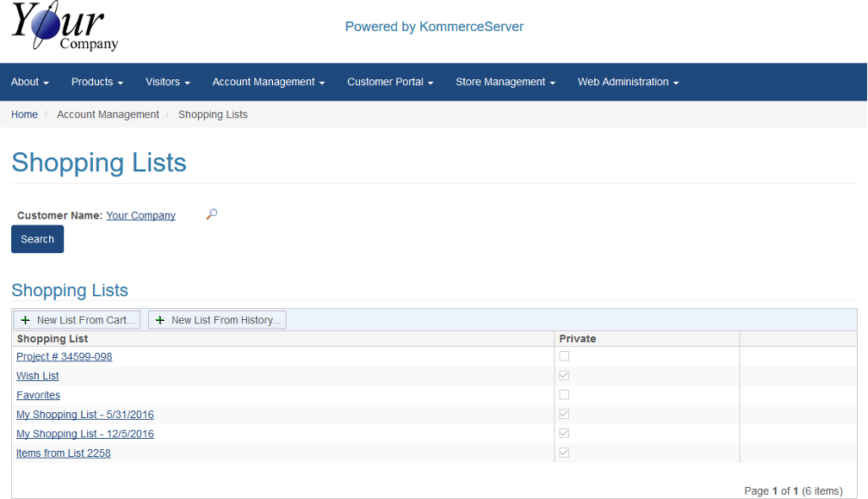Click the Your Company logo
868x499 pixels.
pyautogui.click(x=65, y=28)
